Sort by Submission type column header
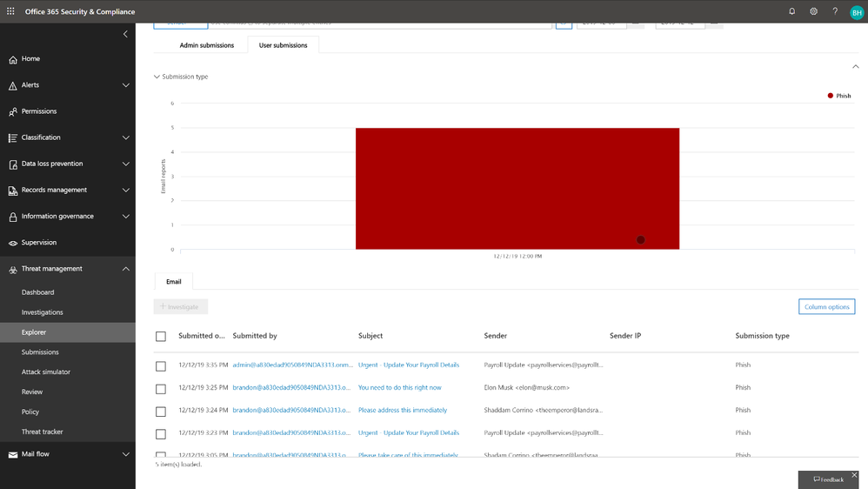Viewport: 868px width, 489px height. (762, 336)
